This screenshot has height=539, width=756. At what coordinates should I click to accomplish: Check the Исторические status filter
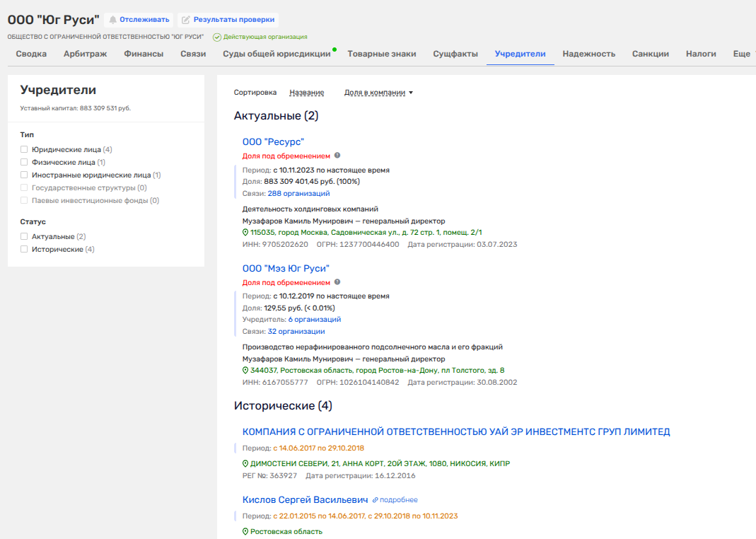[x=24, y=249]
